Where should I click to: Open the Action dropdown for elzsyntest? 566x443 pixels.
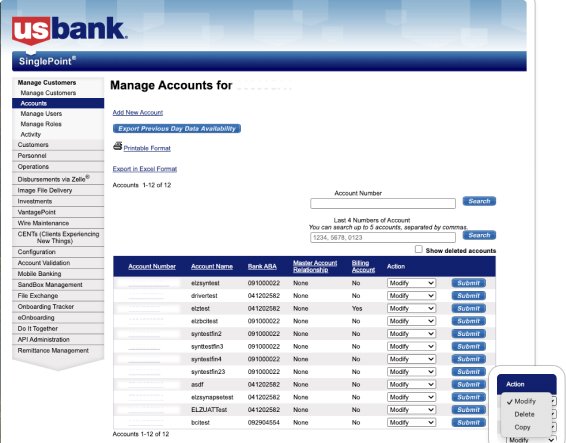[411, 283]
